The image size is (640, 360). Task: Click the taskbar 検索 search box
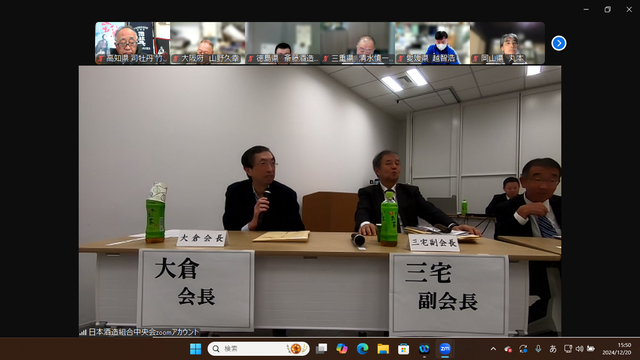click(258, 349)
